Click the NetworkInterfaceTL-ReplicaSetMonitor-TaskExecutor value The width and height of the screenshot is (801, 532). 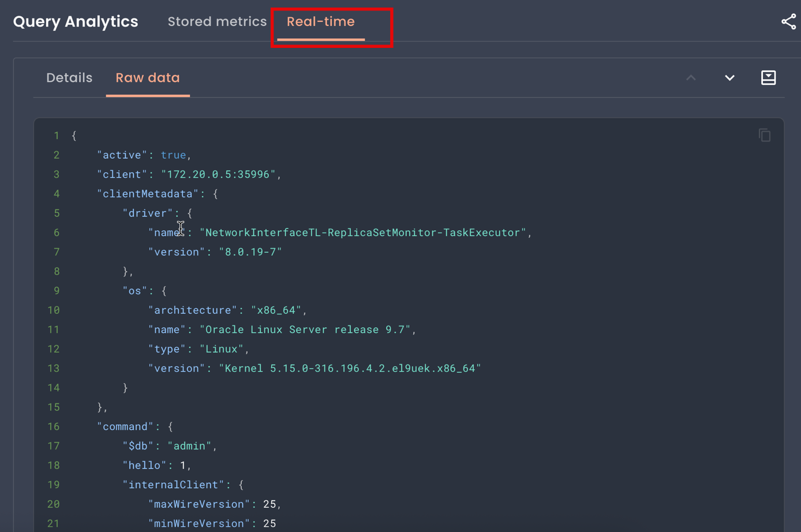pos(362,233)
